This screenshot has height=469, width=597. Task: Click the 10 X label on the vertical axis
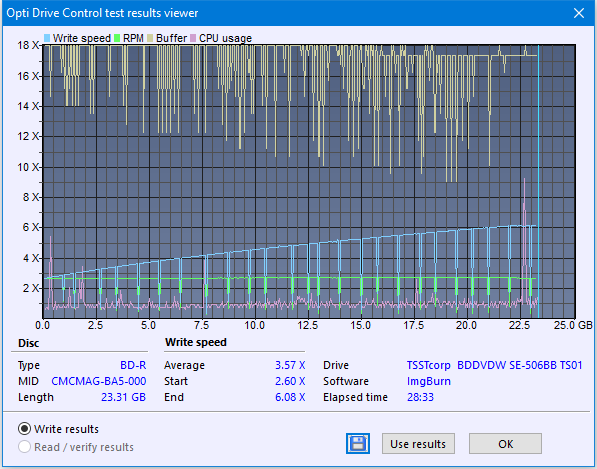click(x=28, y=167)
